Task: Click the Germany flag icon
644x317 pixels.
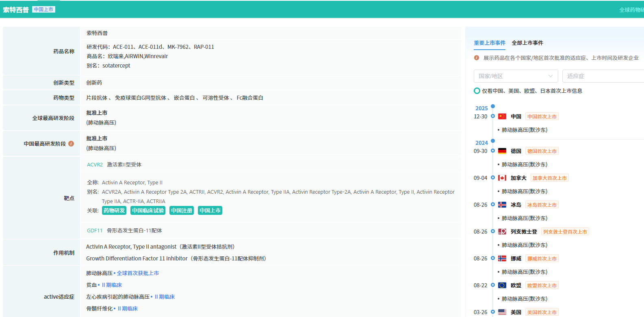Action: (502, 151)
